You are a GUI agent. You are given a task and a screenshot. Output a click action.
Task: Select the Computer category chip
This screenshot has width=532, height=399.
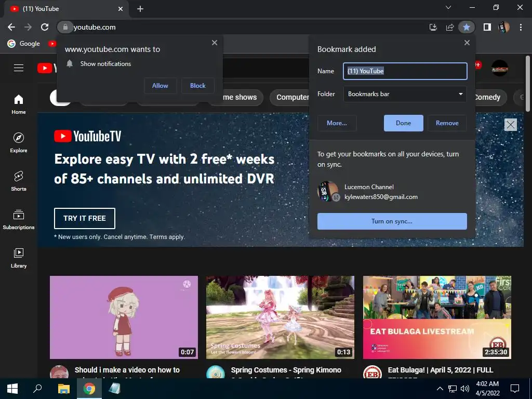[x=289, y=97]
